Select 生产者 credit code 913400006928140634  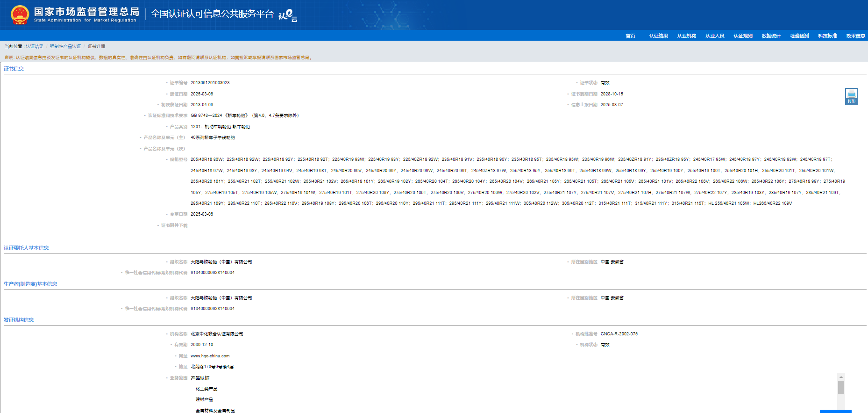point(213,309)
